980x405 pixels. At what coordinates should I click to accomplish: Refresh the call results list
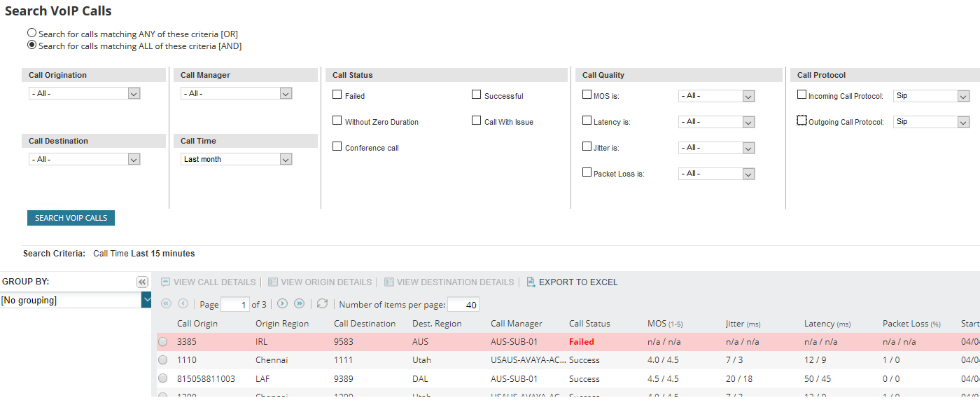tap(322, 304)
